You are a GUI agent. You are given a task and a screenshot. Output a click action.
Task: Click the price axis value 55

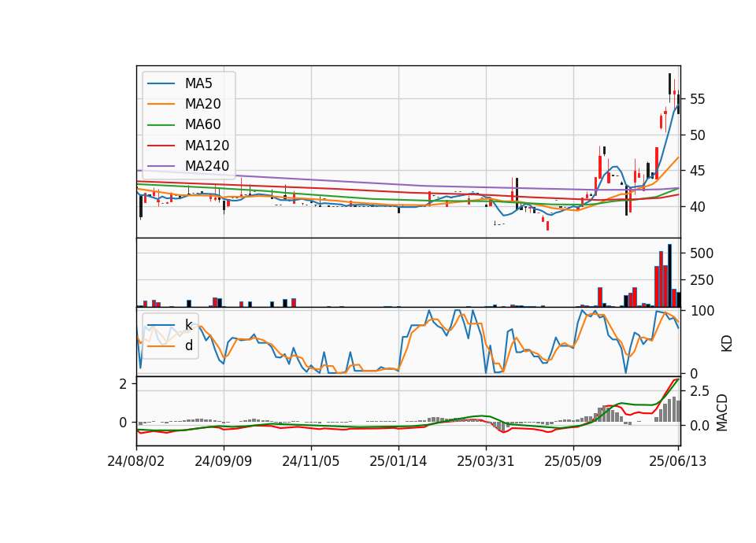(x=697, y=99)
